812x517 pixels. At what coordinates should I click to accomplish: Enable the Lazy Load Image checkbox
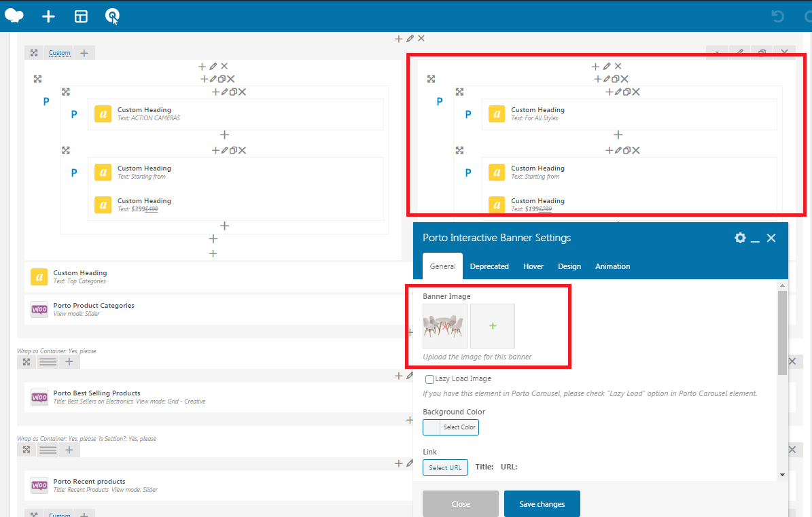tap(429, 379)
